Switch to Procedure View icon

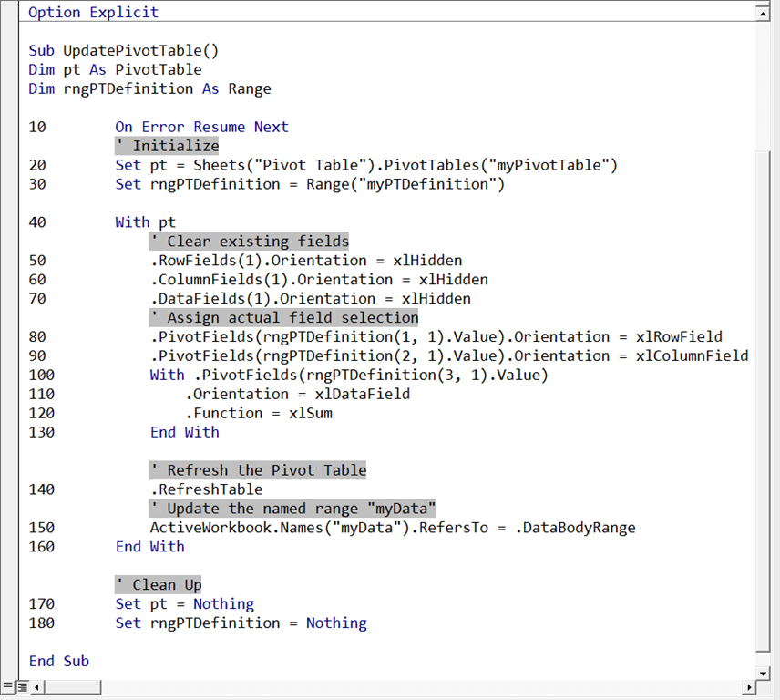coord(7,687)
